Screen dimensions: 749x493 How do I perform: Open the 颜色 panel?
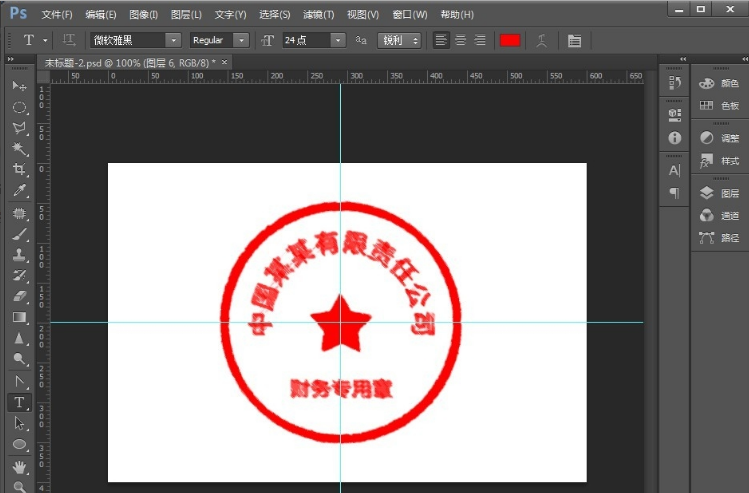(719, 83)
